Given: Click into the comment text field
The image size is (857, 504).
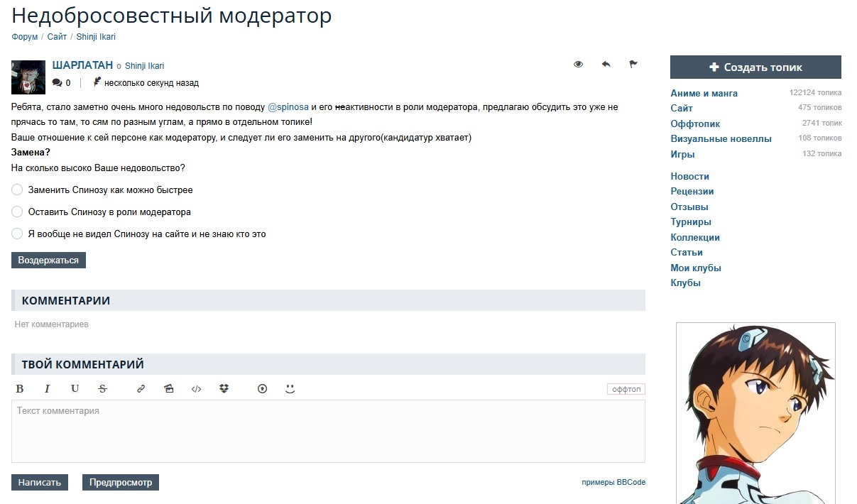Looking at the screenshot, I should (x=328, y=432).
